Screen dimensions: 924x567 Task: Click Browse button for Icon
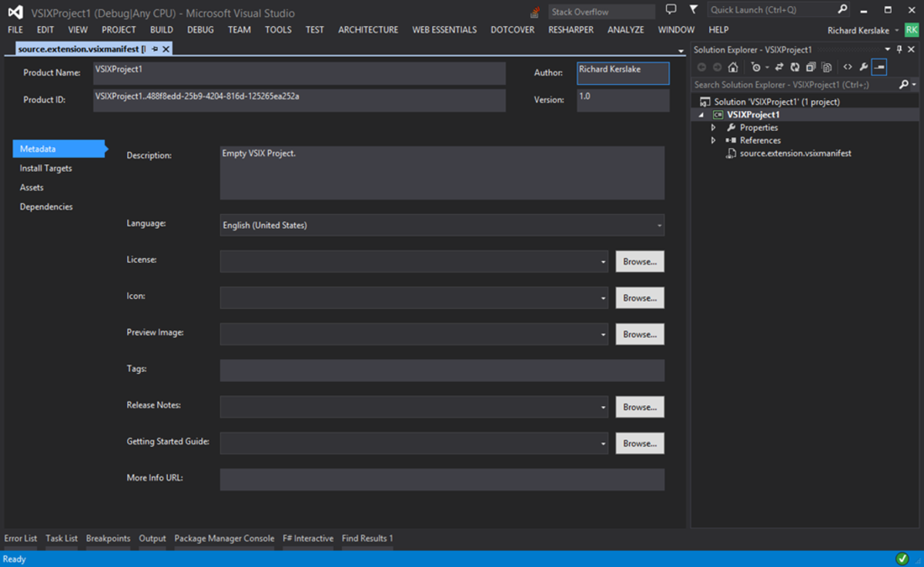[640, 298]
